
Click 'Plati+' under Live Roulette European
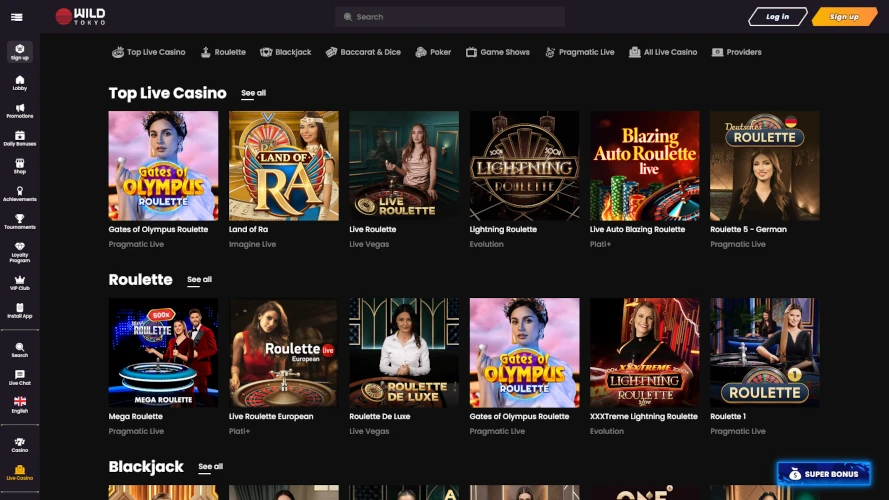(239, 431)
